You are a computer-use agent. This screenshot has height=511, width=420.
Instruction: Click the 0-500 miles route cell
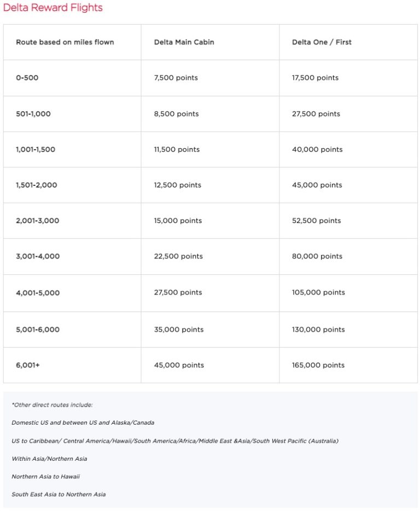coord(27,78)
